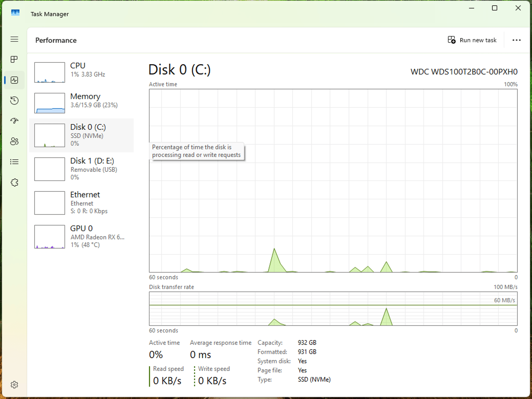The width and height of the screenshot is (532, 399).
Task: Click the Ethernet mini graph thumbnail
Action: [x=50, y=203]
